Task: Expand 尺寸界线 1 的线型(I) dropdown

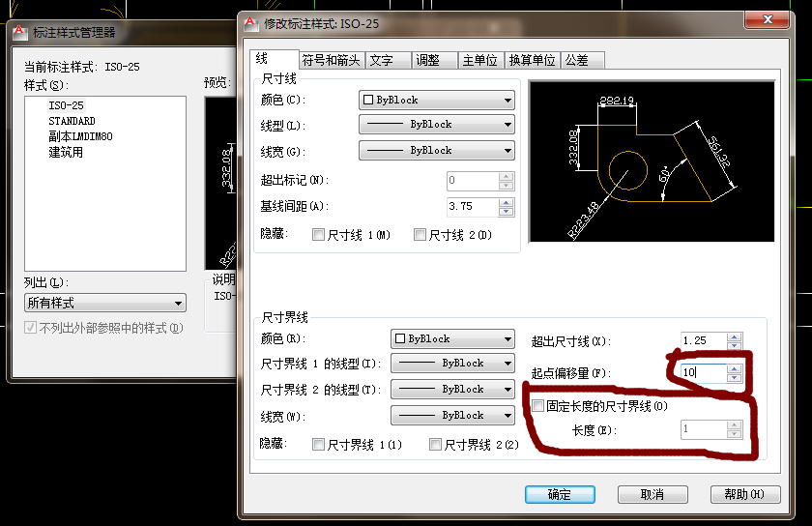Action: tap(452, 364)
